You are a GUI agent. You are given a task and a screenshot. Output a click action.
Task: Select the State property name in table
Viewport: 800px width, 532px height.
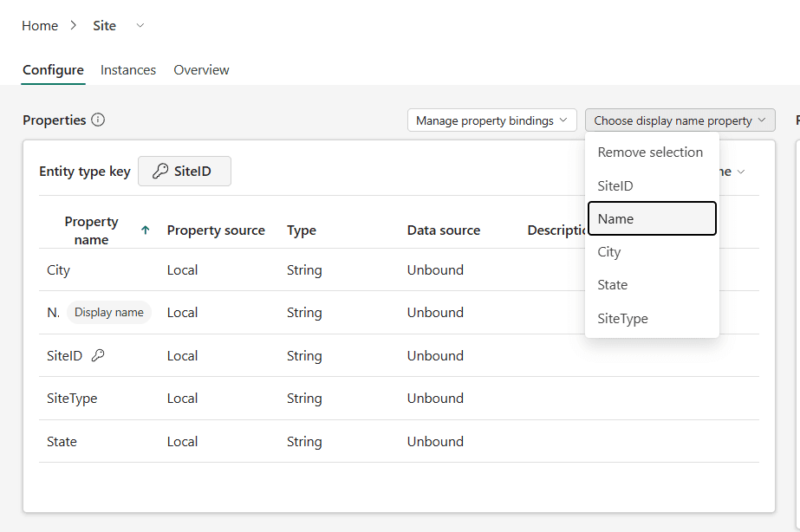[62, 441]
